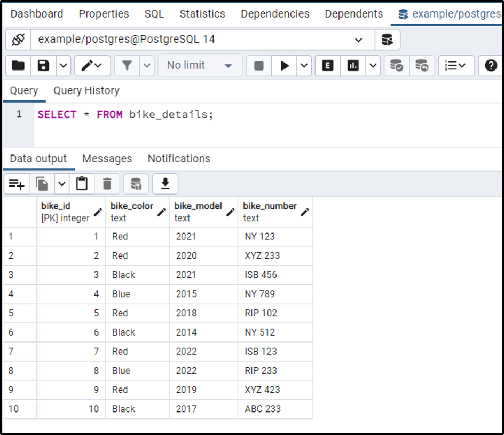This screenshot has width=504, height=435.
Task: Paste rows into the grid
Action: [x=82, y=183]
